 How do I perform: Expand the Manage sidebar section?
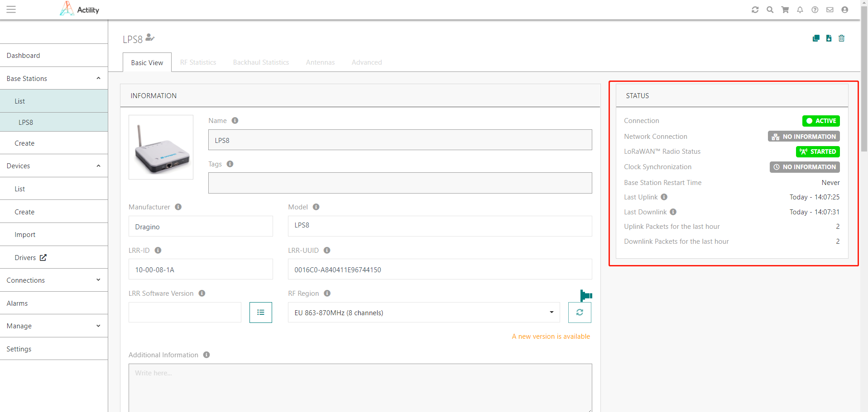(x=98, y=326)
